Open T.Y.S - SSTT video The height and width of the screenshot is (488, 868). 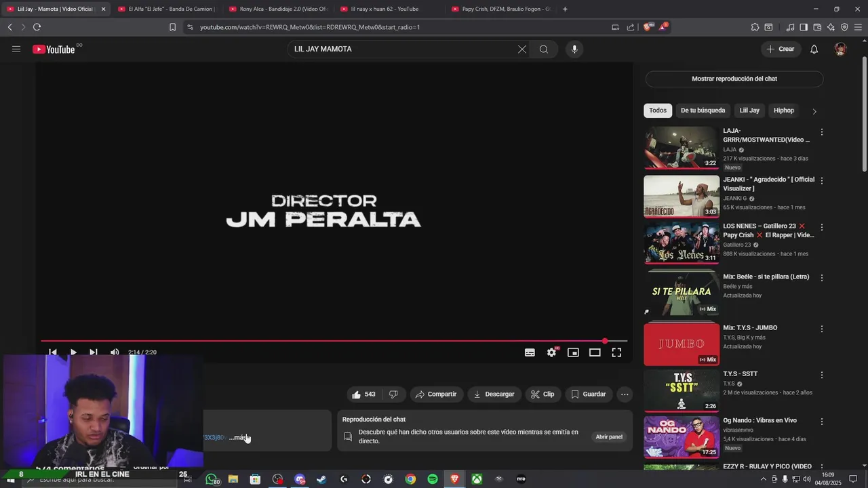pos(682,391)
